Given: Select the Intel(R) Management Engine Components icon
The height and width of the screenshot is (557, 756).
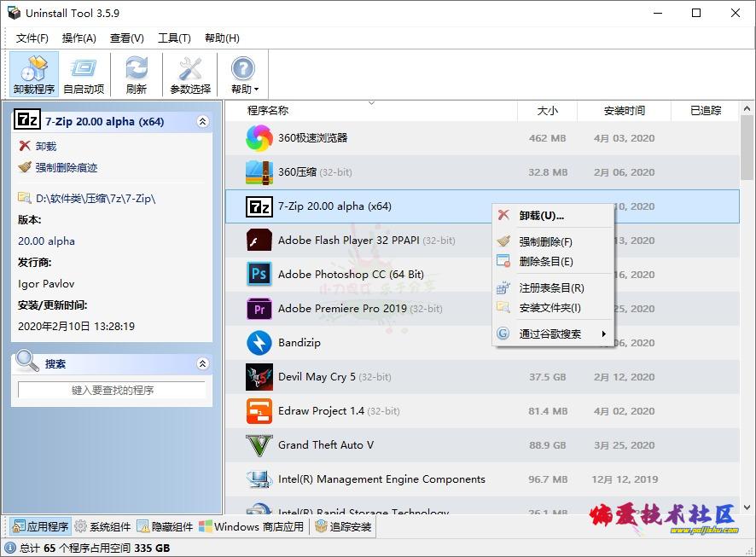Looking at the screenshot, I should tap(259, 479).
